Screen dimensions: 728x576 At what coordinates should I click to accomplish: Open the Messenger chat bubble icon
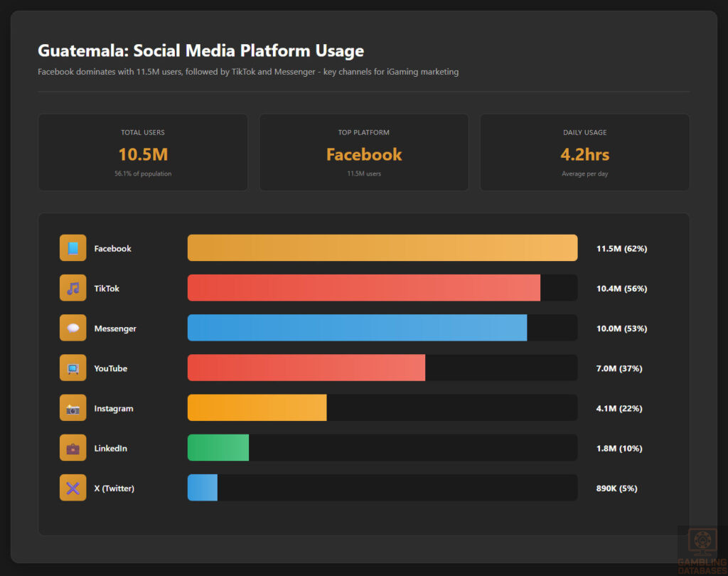point(73,328)
